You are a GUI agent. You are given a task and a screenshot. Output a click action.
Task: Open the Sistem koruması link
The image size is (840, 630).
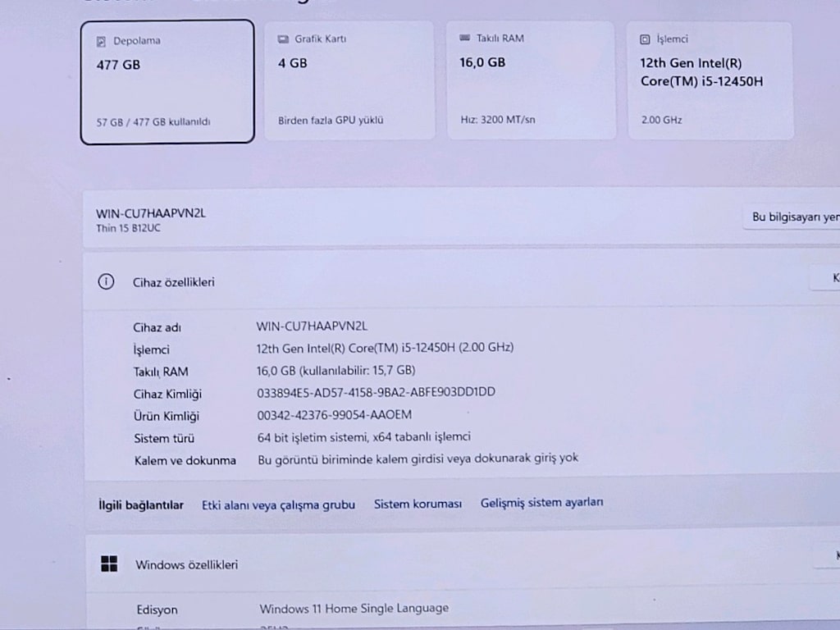pyautogui.click(x=418, y=504)
